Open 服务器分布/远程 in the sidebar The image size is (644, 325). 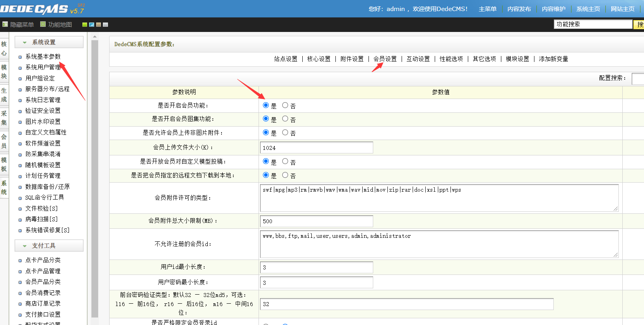(x=47, y=89)
